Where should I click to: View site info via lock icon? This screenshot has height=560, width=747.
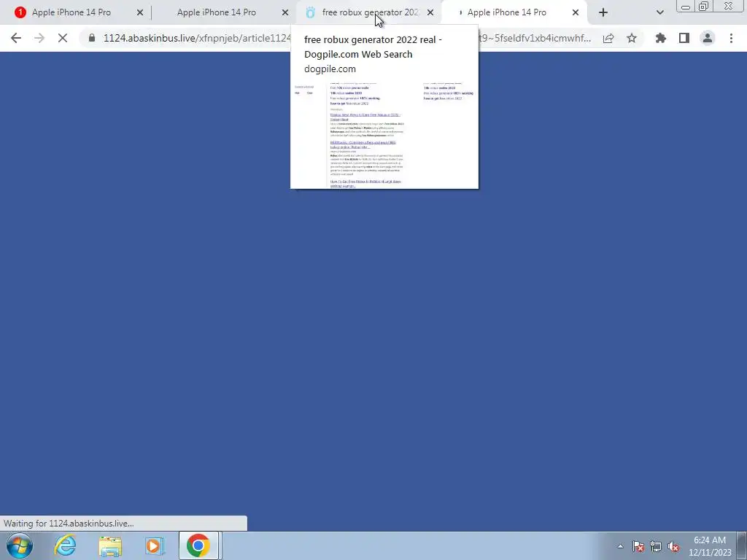click(x=92, y=38)
